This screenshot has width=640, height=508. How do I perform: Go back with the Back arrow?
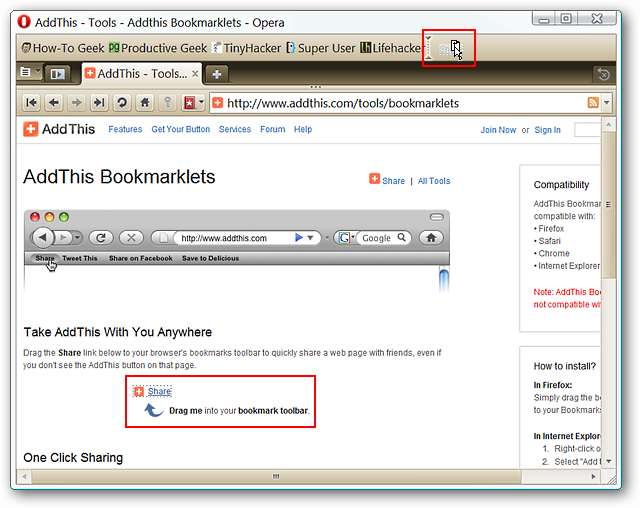54,102
